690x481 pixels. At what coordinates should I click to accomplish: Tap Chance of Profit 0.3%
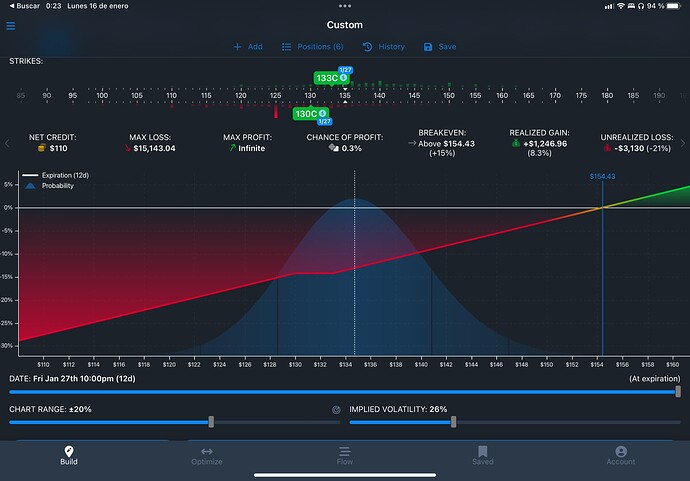(x=352, y=148)
